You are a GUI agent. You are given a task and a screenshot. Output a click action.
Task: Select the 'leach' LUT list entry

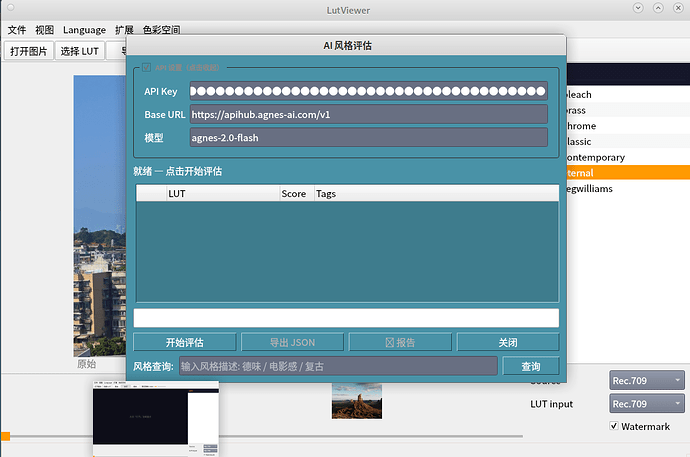coord(628,95)
